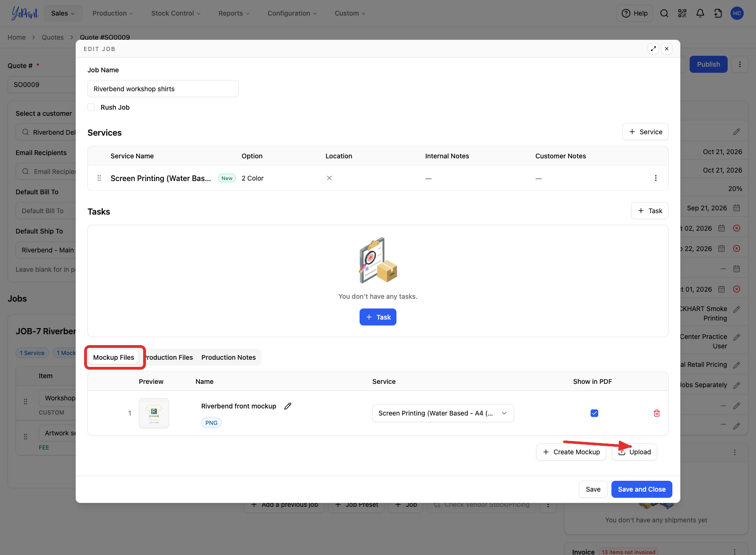Enable the Rush Job checkbox

[91, 107]
